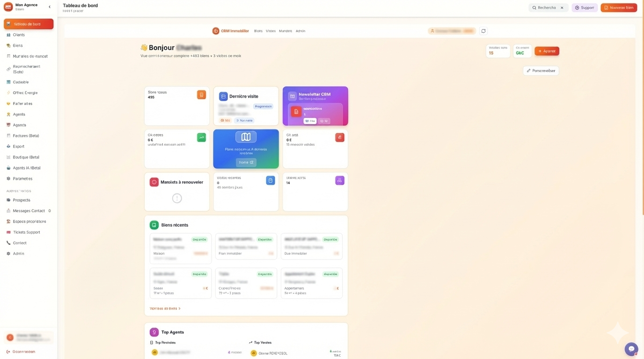Click the agency logo in sidebar header

pos(8,7)
